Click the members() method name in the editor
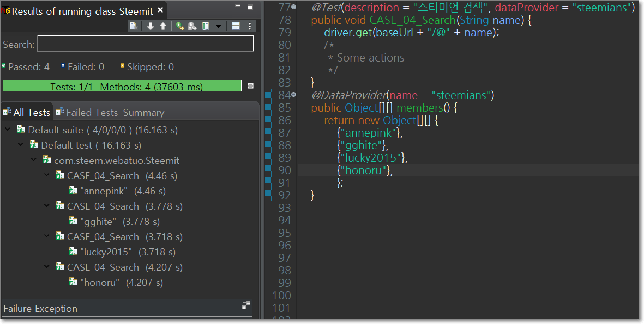 click(420, 108)
